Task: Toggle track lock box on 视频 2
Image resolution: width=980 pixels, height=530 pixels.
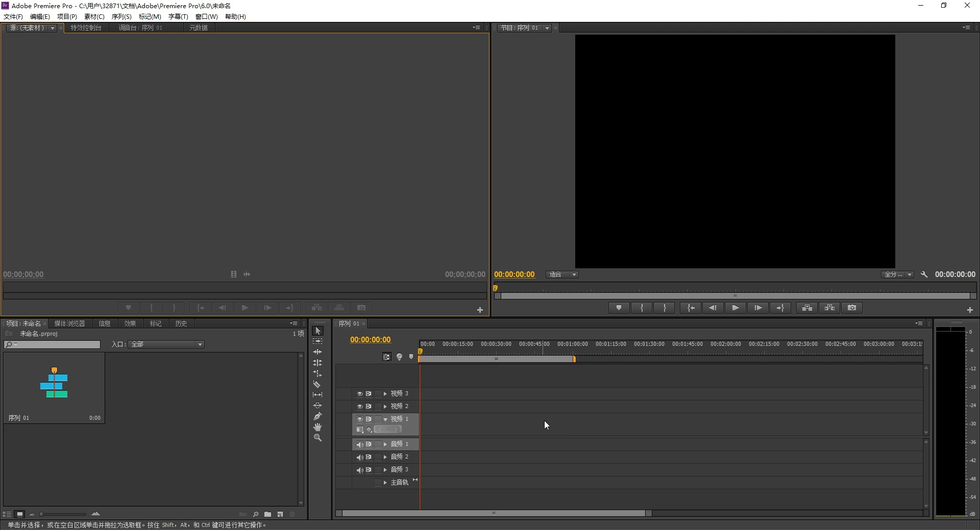Action: click(x=378, y=407)
